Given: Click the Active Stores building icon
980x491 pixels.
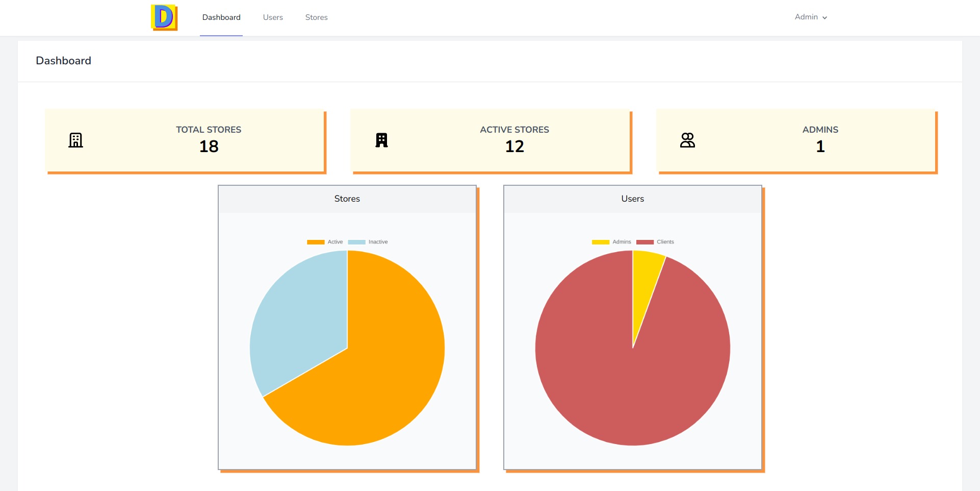Looking at the screenshot, I should 381,140.
